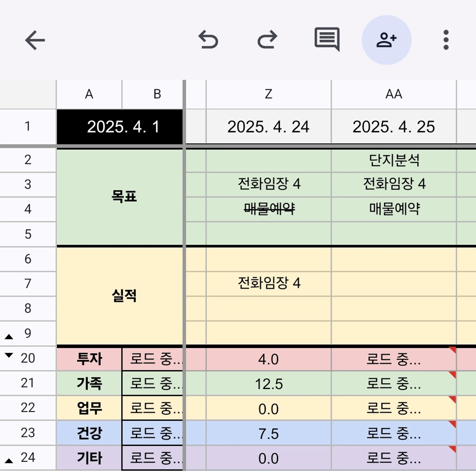This screenshot has width=476, height=471.
Task: Select column AA header
Action: (x=393, y=94)
